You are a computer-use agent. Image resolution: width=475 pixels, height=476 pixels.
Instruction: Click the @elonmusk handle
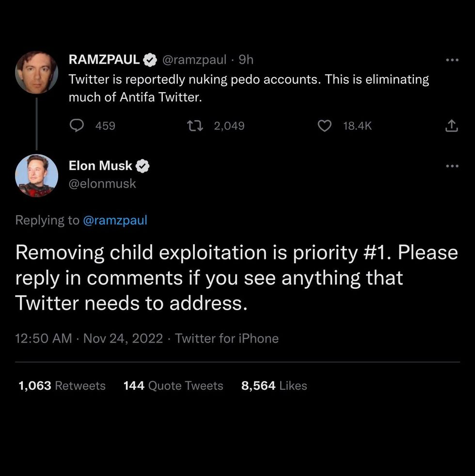[x=103, y=184]
